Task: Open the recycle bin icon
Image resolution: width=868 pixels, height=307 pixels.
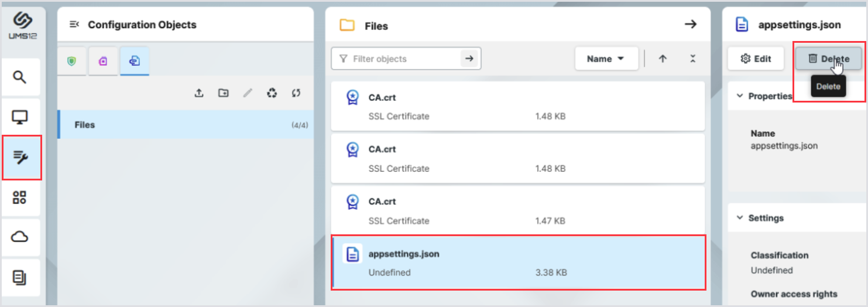Action: (x=272, y=93)
